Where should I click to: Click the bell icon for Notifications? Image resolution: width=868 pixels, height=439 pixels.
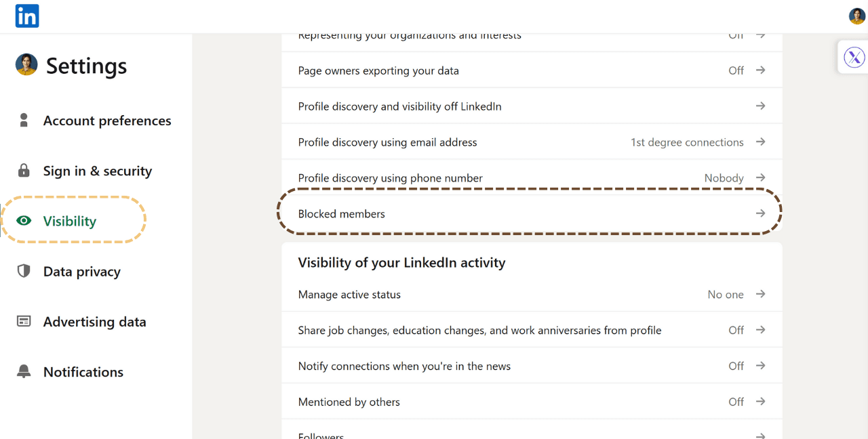pos(24,372)
